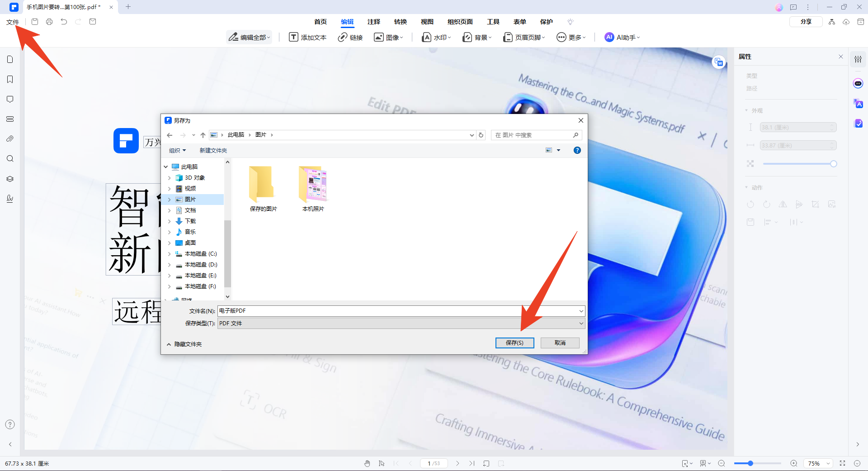Close the 属性 panel
This screenshot has width=868, height=471.
click(x=841, y=57)
